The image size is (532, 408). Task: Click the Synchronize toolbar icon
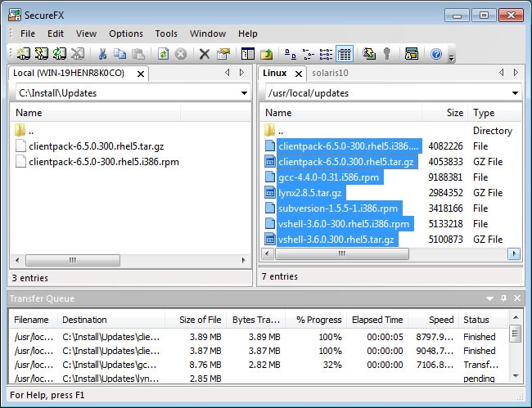click(x=369, y=53)
